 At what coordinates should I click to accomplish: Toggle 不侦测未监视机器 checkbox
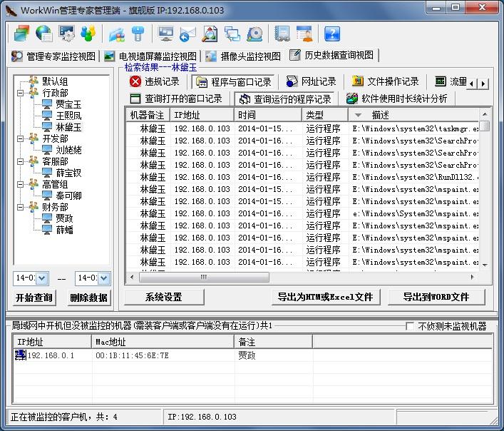coord(409,326)
